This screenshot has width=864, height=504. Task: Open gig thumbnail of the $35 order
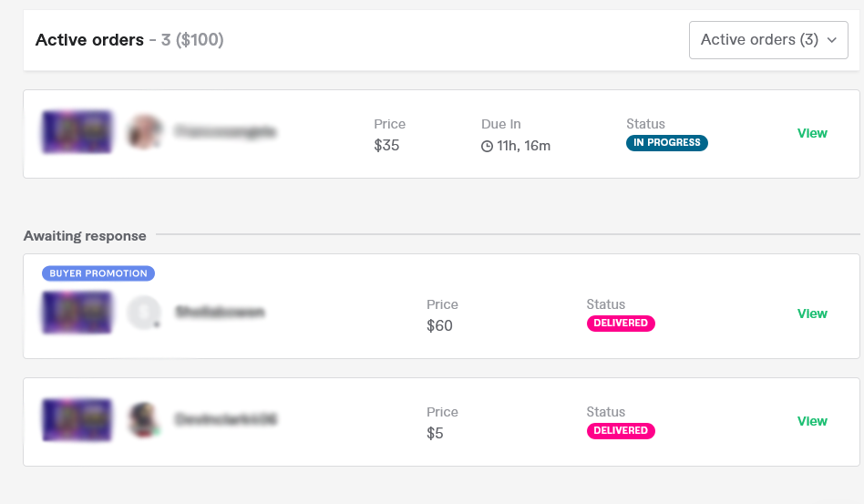(77, 132)
